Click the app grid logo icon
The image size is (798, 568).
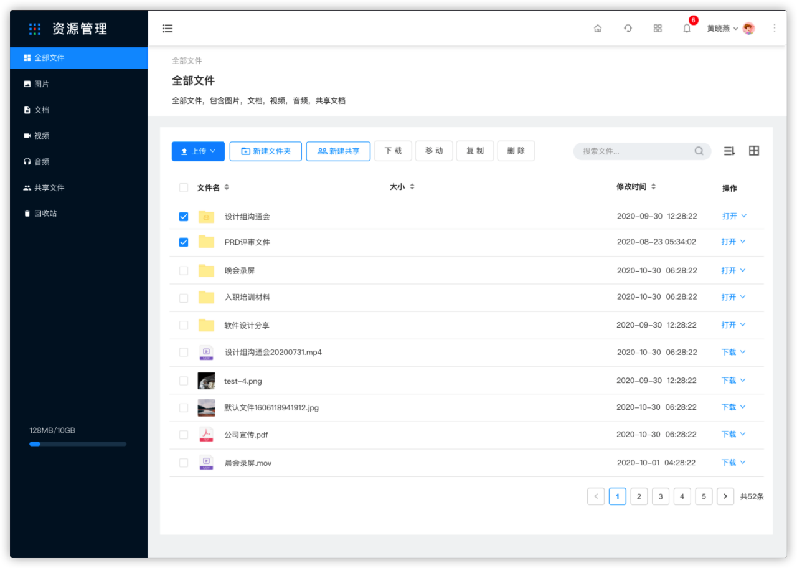click(35, 29)
